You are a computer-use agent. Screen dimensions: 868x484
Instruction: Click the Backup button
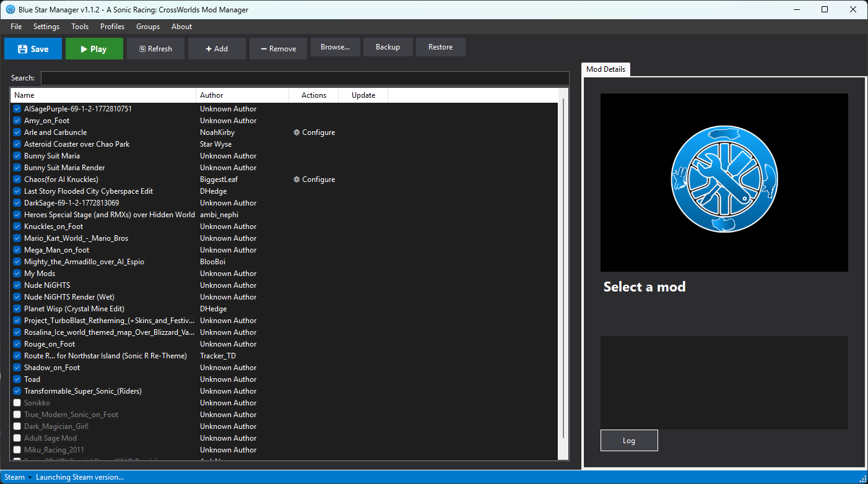pyautogui.click(x=388, y=47)
